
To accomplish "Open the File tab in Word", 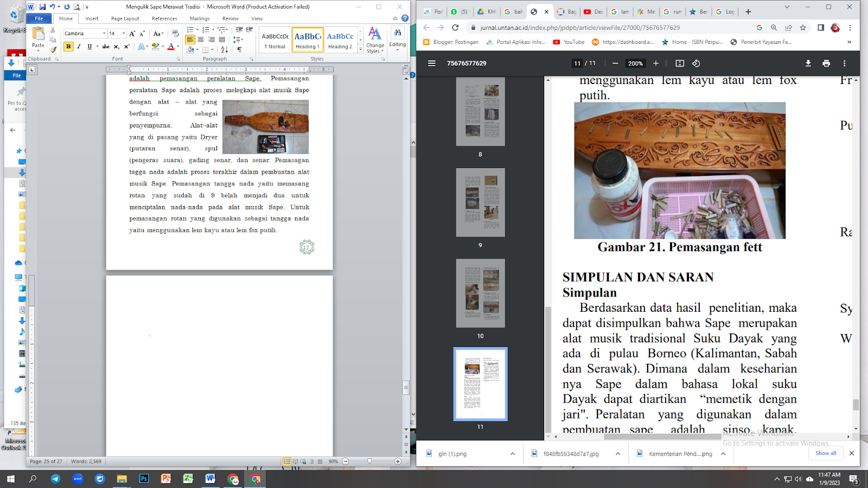I will 39,18.
